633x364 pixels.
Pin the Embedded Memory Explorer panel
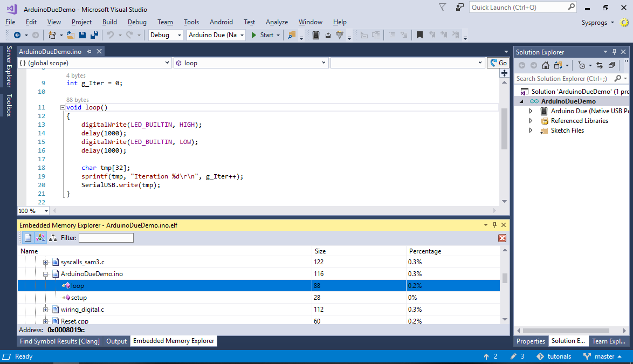tap(494, 225)
